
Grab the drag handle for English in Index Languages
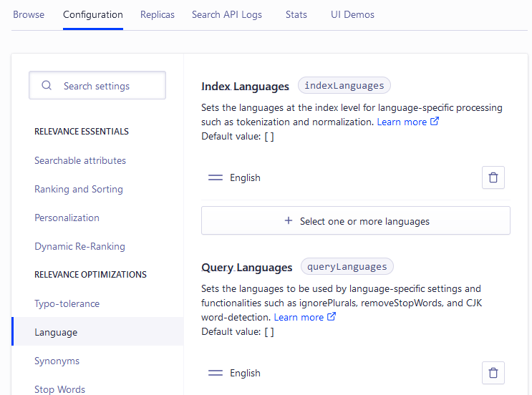point(216,177)
